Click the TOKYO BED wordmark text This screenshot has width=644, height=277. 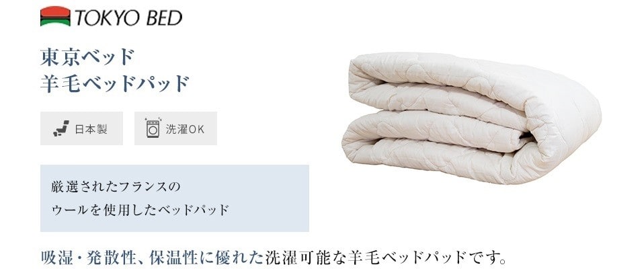(128, 17)
